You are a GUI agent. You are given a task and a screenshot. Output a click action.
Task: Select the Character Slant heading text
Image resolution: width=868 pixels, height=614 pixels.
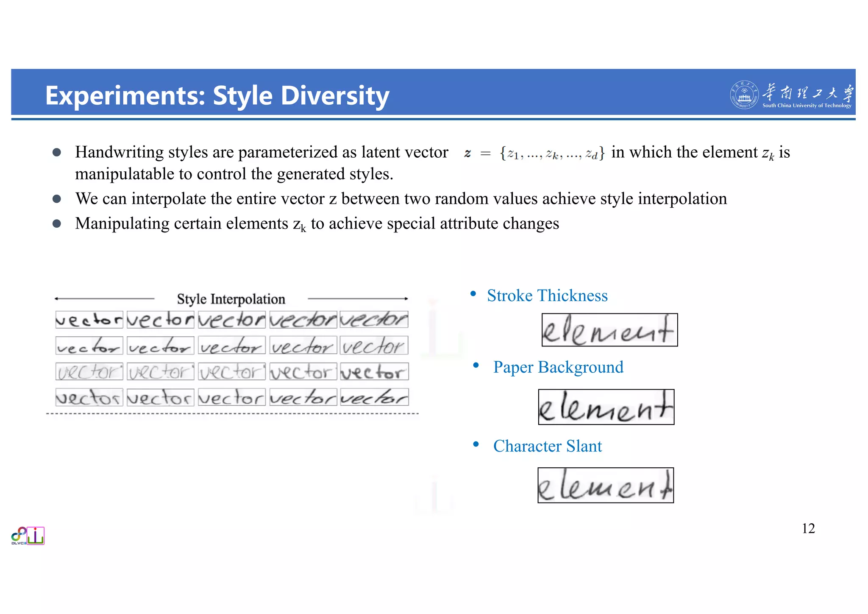coord(547,446)
